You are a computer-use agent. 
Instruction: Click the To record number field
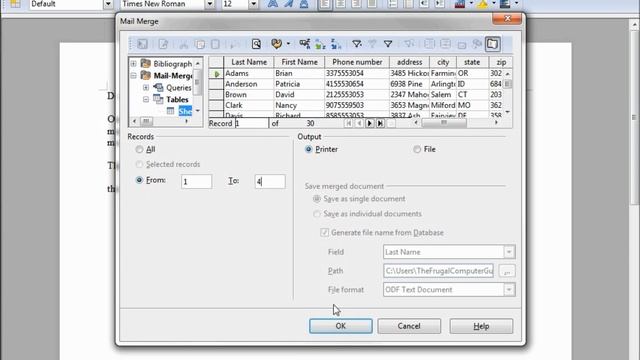click(x=270, y=181)
